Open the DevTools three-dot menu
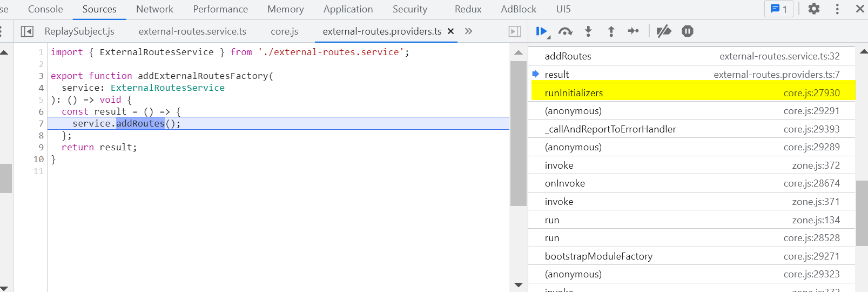 [837, 9]
